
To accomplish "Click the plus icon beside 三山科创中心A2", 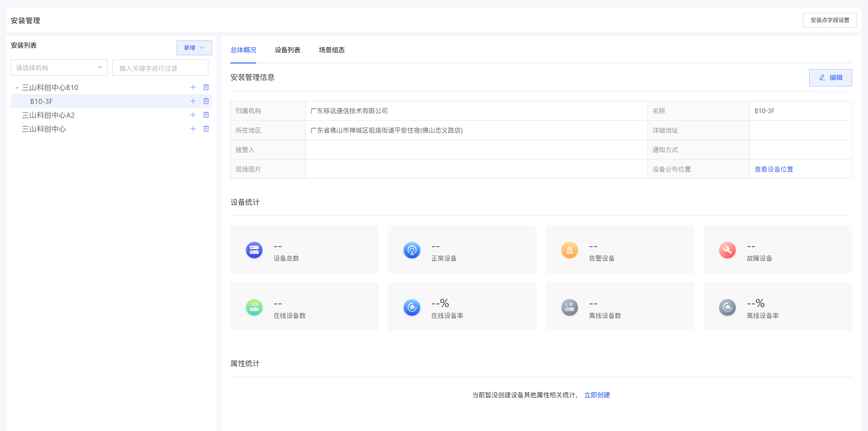I will point(193,115).
